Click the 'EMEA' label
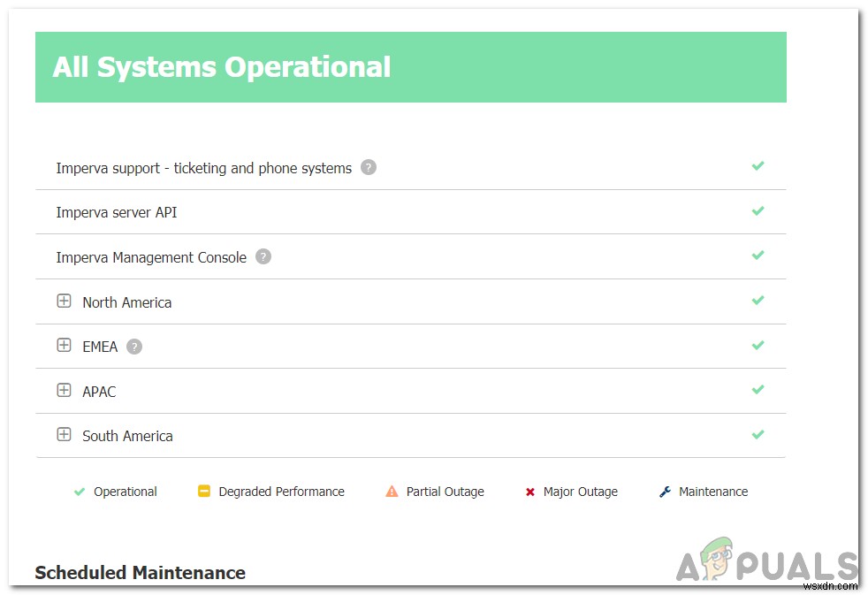The image size is (868, 595). click(100, 347)
